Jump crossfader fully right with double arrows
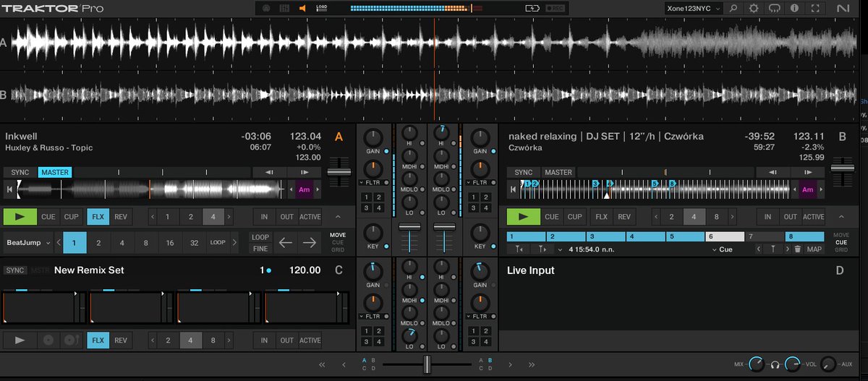The image size is (868, 381). click(x=532, y=365)
